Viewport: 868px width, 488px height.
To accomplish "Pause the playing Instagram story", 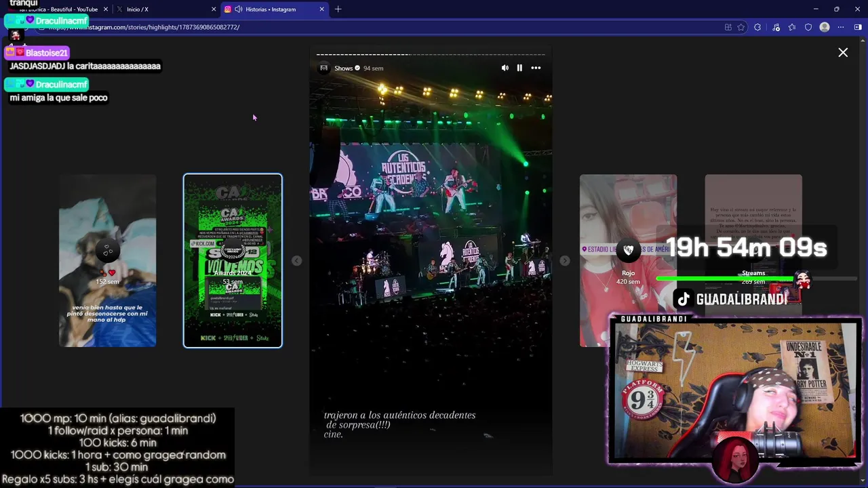I will point(519,68).
